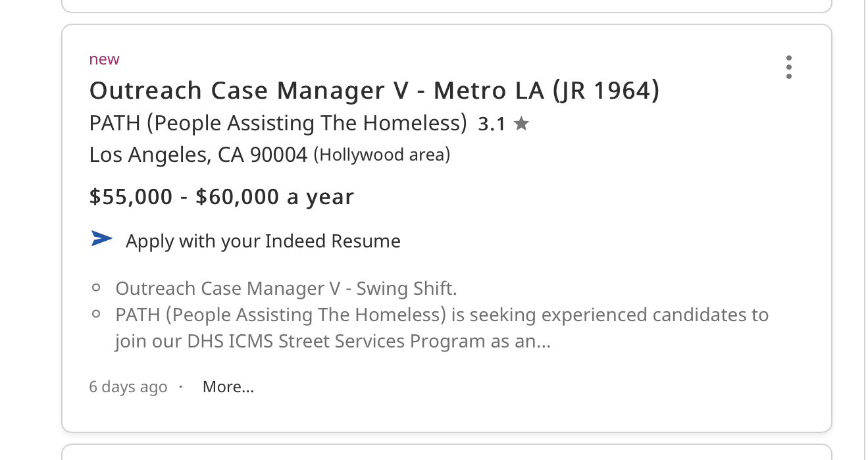Viewport: 868px width, 460px height.
Task: Click the blue Indeed apply arrow icon
Action: (101, 240)
